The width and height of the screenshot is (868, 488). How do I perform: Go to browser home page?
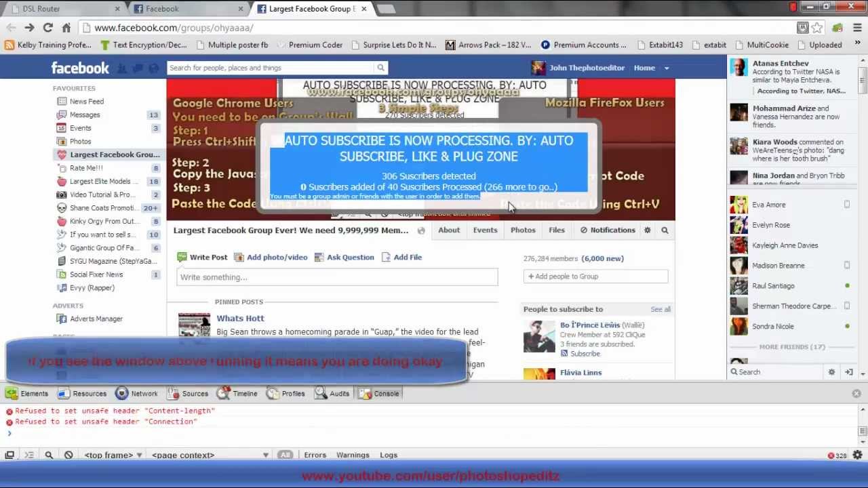click(x=66, y=28)
